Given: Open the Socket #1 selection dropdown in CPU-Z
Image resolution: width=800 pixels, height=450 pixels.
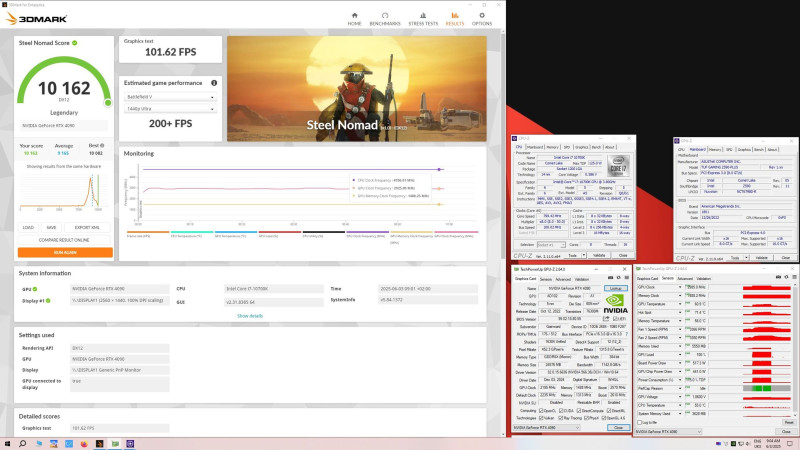Looking at the screenshot, I should pyautogui.click(x=552, y=245).
